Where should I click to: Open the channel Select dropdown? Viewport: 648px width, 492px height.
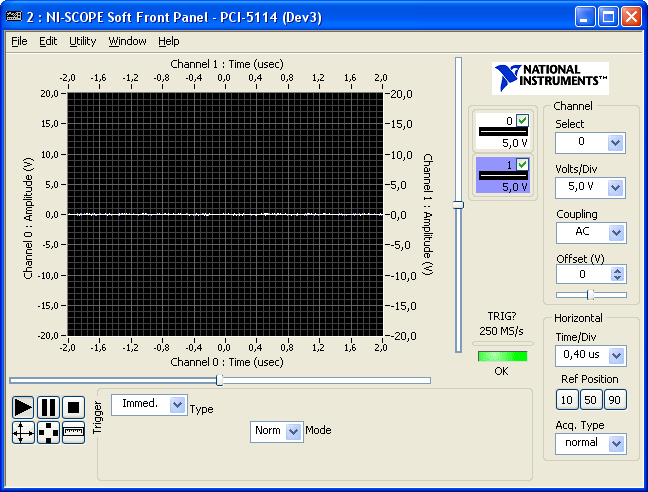coord(615,143)
